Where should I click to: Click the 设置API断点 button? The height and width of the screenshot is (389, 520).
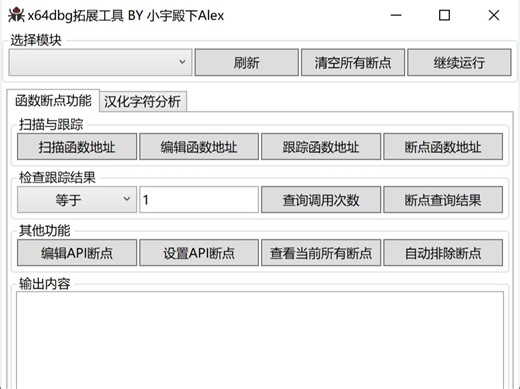pos(199,253)
